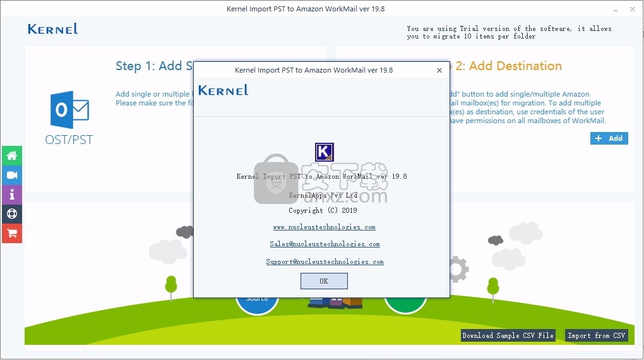Minimize the main Kernel window
This screenshot has height=360, width=644.
click(x=615, y=9)
